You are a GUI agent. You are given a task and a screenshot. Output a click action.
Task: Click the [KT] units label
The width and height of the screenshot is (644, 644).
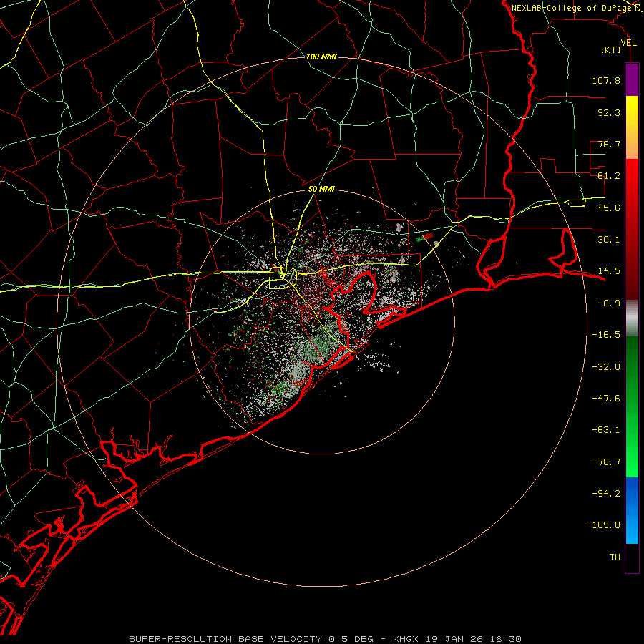coord(610,50)
